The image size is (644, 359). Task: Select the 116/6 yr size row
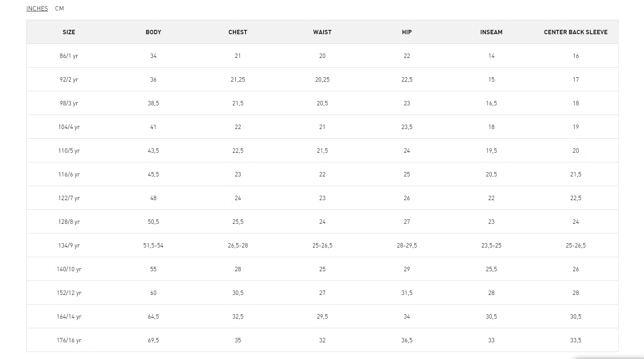pos(322,174)
